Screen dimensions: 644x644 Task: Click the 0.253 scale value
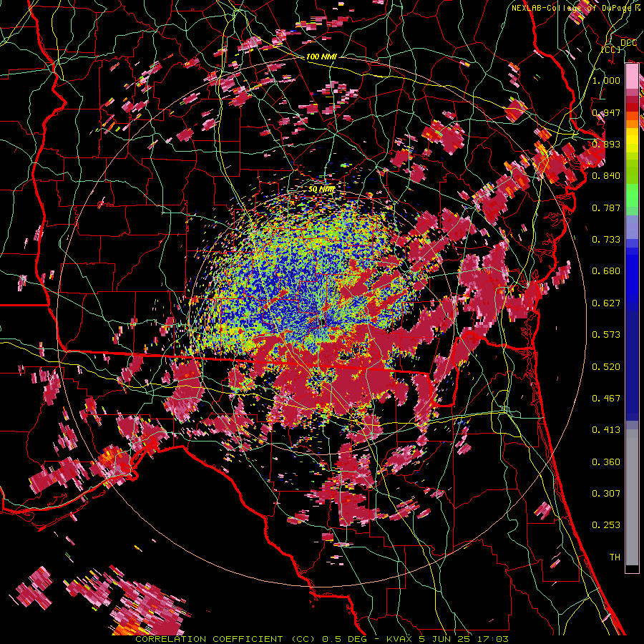pos(606,525)
